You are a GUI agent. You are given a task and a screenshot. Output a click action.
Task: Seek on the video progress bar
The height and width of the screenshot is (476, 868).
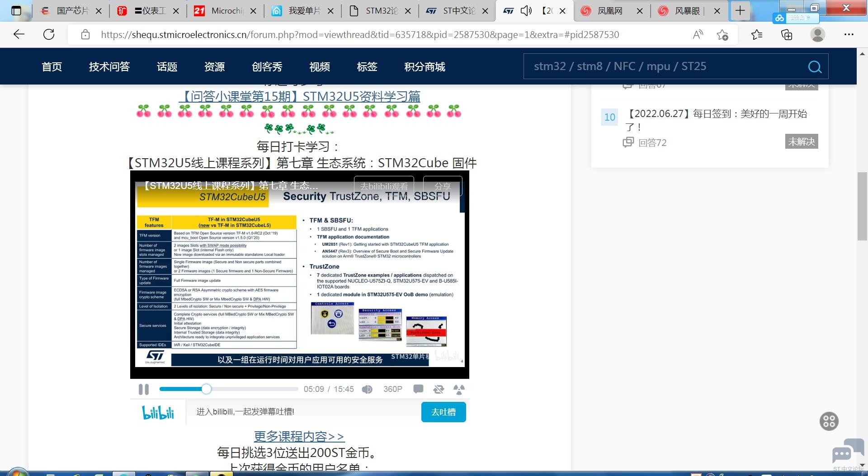click(229, 389)
